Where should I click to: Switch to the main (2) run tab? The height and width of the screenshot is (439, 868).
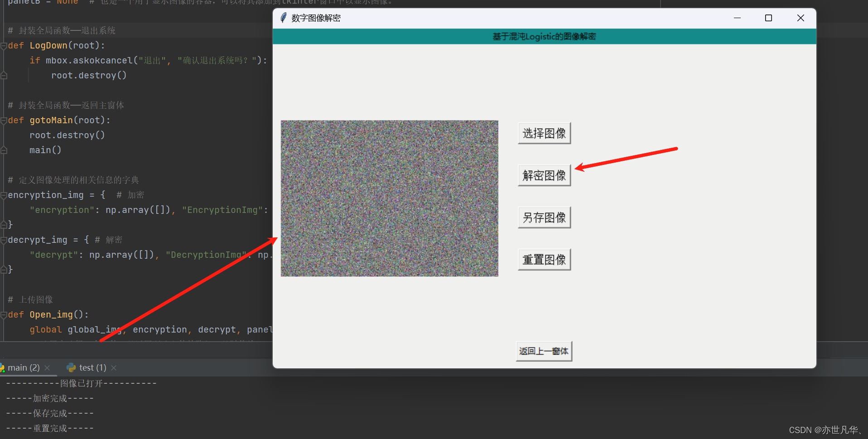(24, 367)
